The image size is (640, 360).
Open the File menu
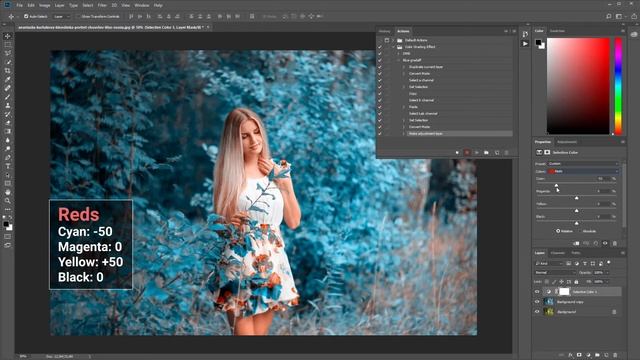(20, 5)
